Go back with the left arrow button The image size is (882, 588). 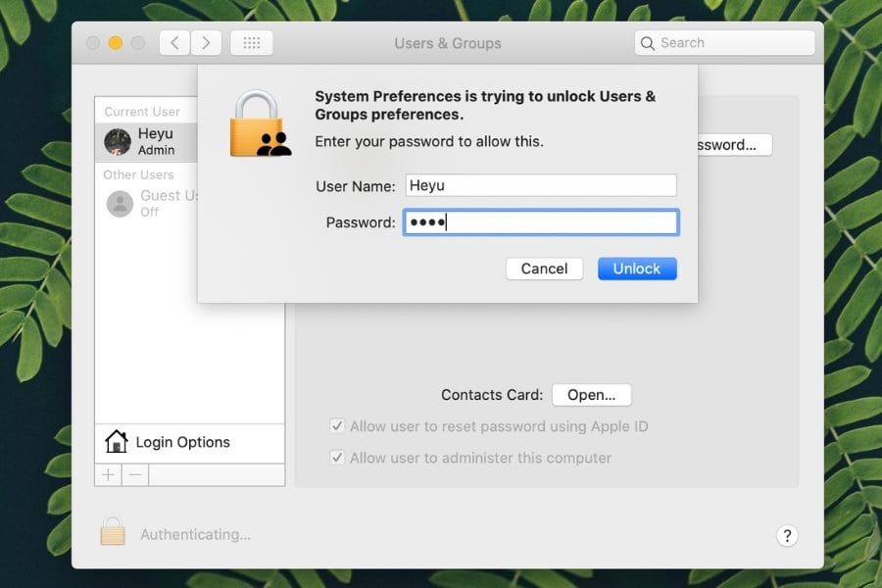coord(174,43)
